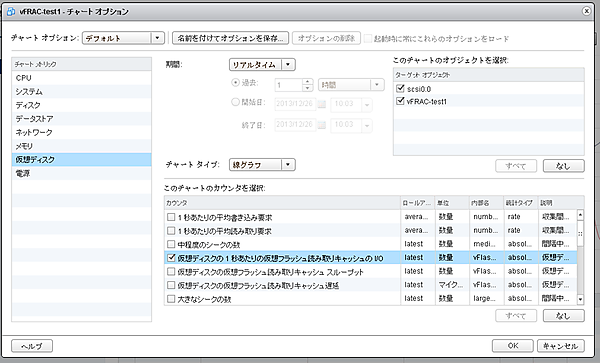Enable the 大きなシークの数 counter
The image size is (600, 363).
[x=171, y=298]
